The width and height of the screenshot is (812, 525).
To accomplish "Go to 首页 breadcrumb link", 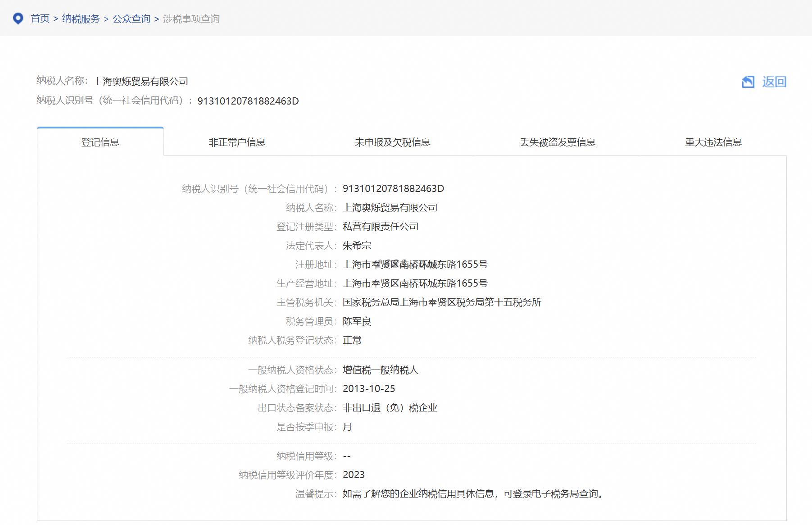I will (x=40, y=18).
